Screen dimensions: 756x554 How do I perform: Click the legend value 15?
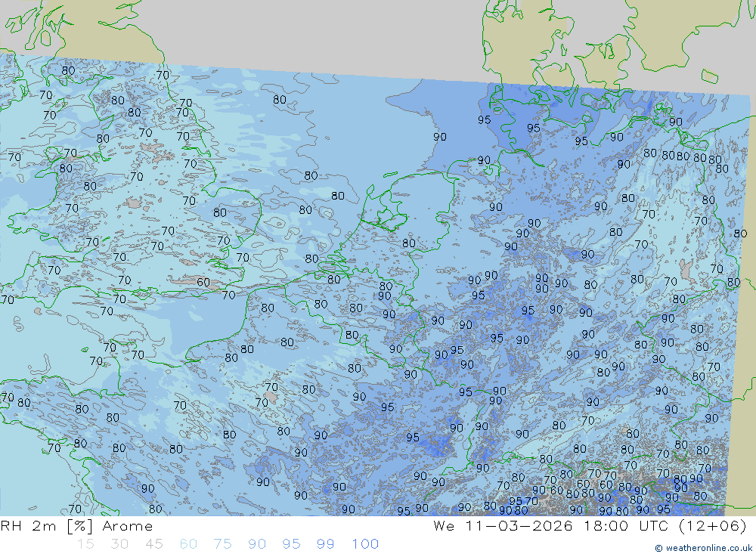click(x=85, y=544)
